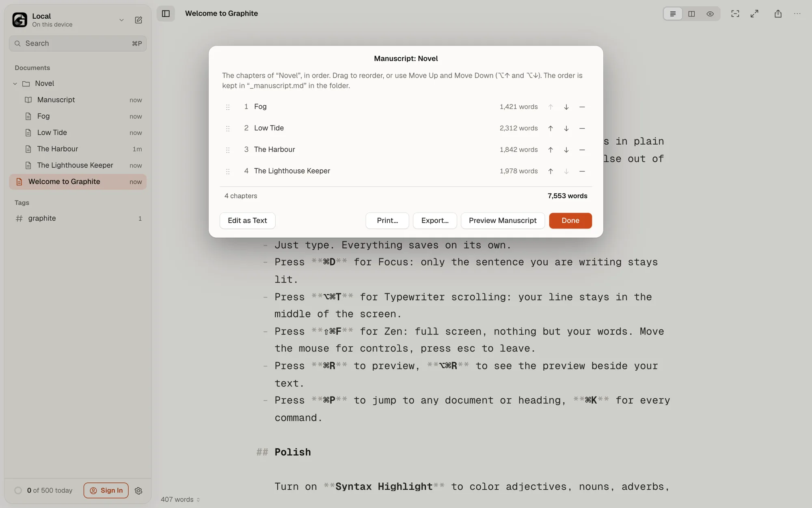Click the Print… button

387,221
